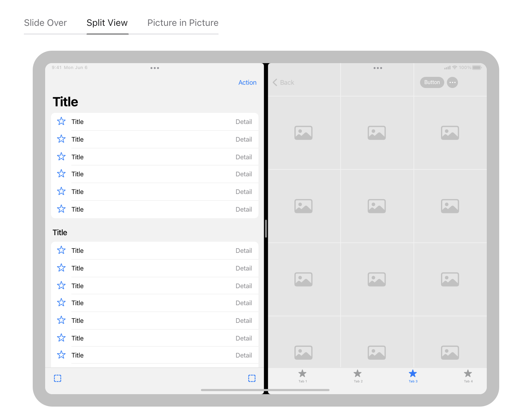The width and height of the screenshot is (528, 420).
Task: Select the first row under second Title section
Action: 154,251
